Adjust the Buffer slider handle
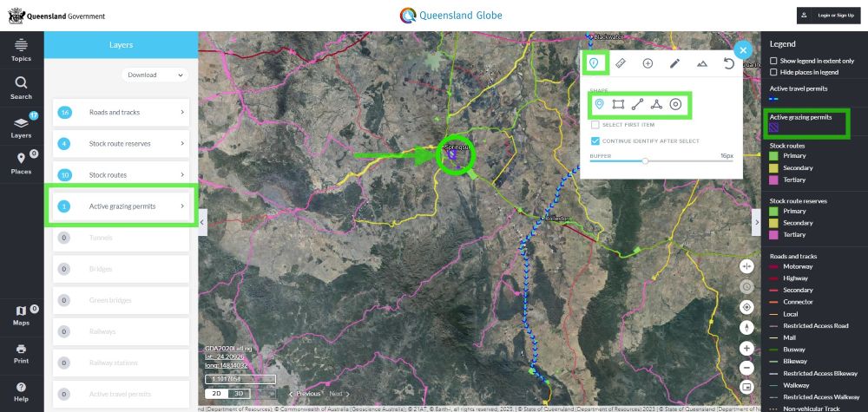The width and height of the screenshot is (868, 412). 645,161
